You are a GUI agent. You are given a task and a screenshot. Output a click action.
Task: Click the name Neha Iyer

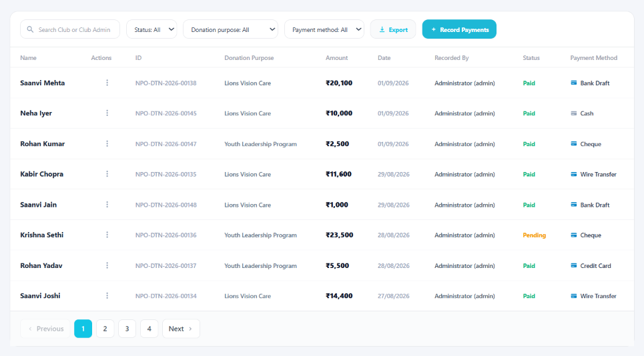pos(36,113)
